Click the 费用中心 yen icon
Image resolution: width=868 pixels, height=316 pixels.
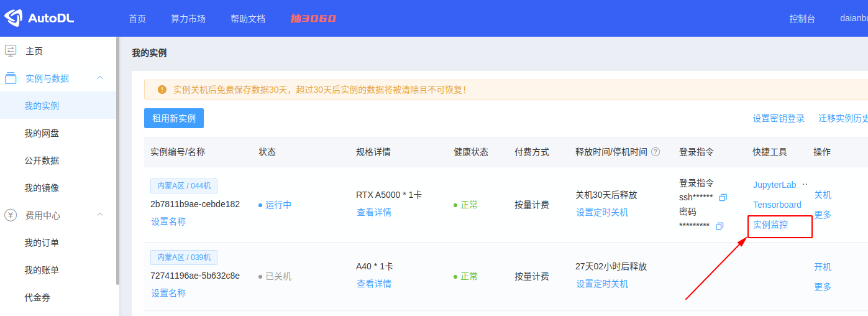[11, 215]
